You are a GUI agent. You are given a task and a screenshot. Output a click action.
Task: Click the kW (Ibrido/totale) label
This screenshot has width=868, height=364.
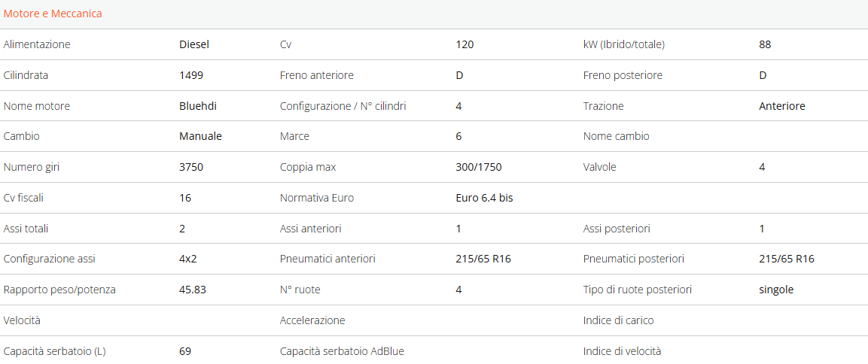624,44
